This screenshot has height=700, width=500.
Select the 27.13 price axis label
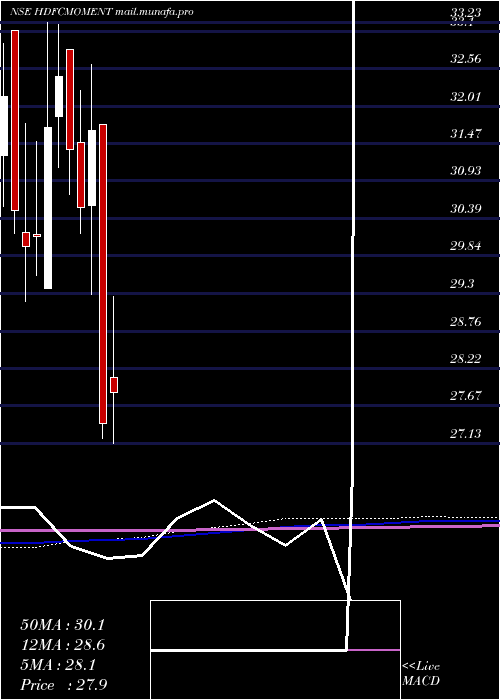465,433
